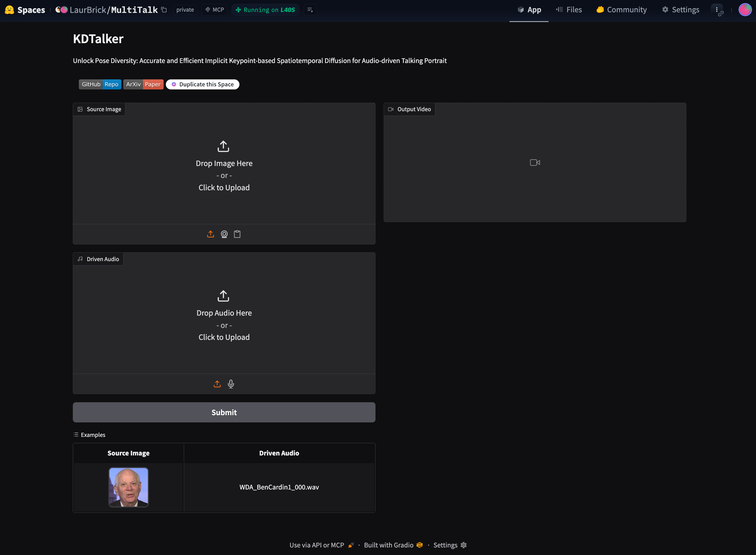Open the GitHub Repo badge

click(x=100, y=84)
